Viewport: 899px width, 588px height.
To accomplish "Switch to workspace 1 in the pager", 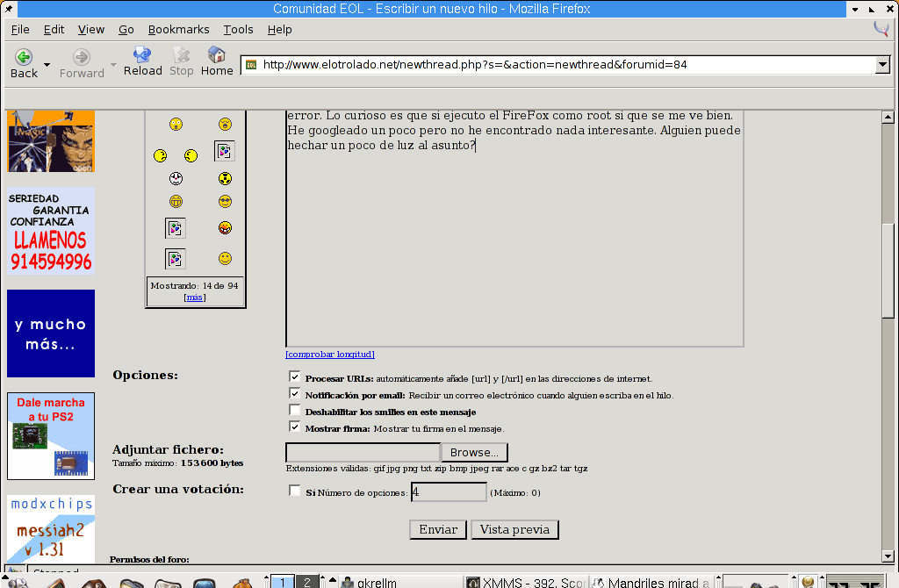I will click(x=282, y=582).
